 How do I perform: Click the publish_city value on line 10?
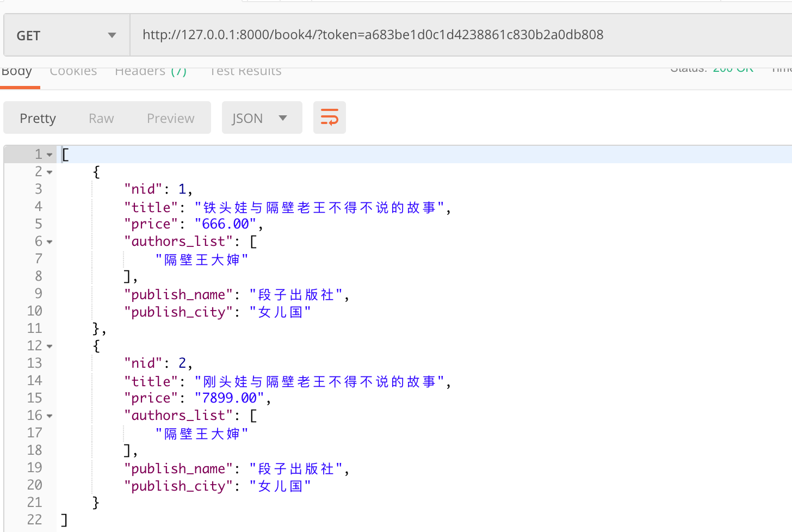click(280, 312)
